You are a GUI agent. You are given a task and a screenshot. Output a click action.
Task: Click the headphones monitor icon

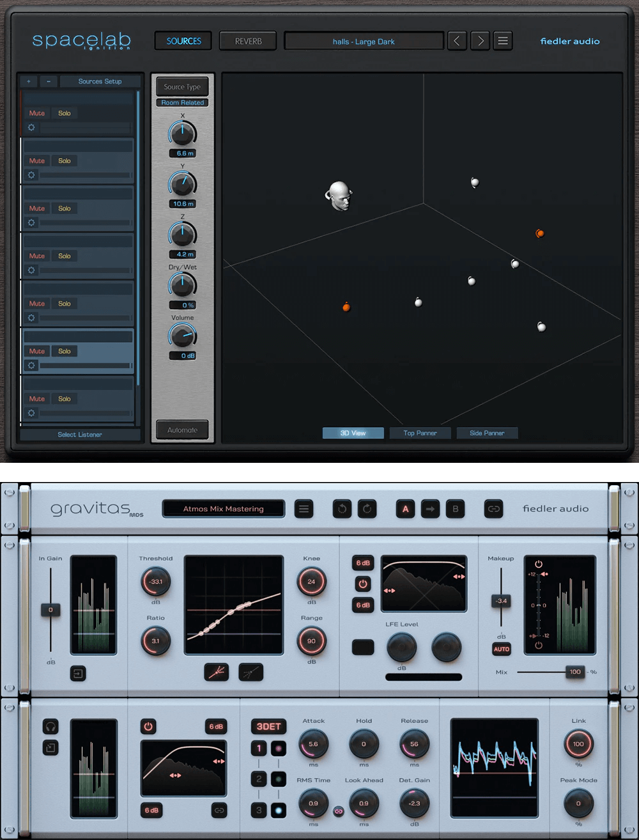[50, 726]
